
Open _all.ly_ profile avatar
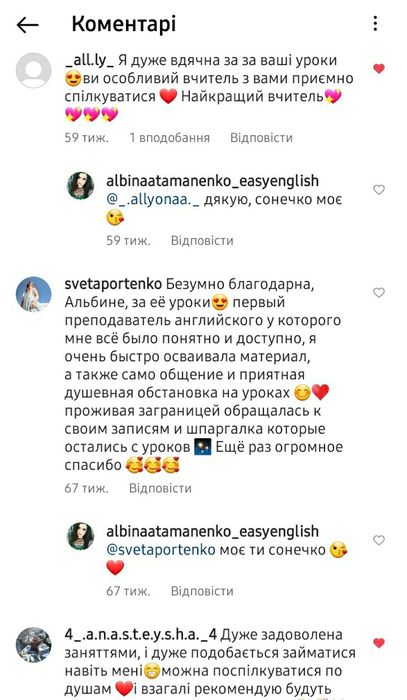point(33,70)
